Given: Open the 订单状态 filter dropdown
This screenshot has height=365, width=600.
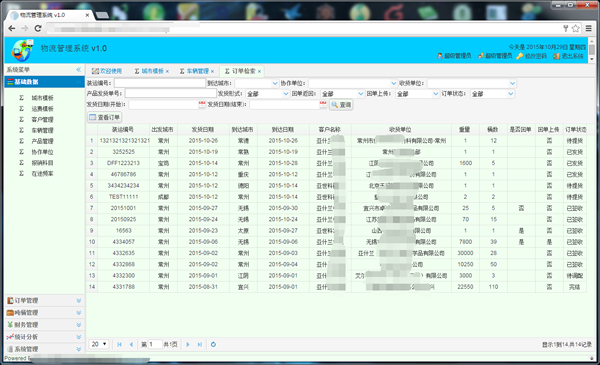Looking at the screenshot, I should point(510,94).
